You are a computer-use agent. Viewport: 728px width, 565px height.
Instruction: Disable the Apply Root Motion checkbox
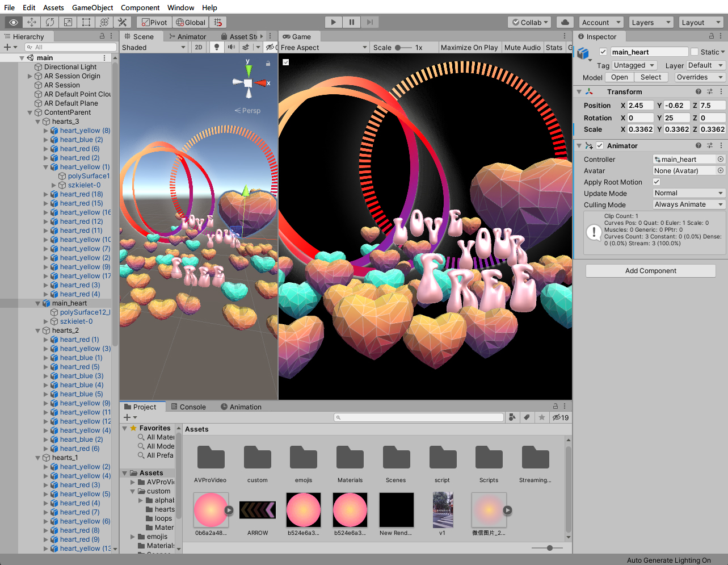(x=657, y=182)
